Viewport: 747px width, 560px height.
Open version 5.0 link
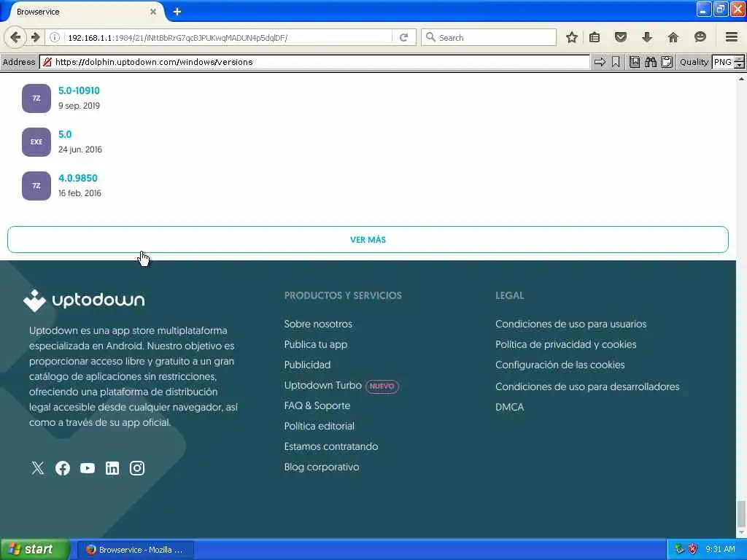click(65, 134)
